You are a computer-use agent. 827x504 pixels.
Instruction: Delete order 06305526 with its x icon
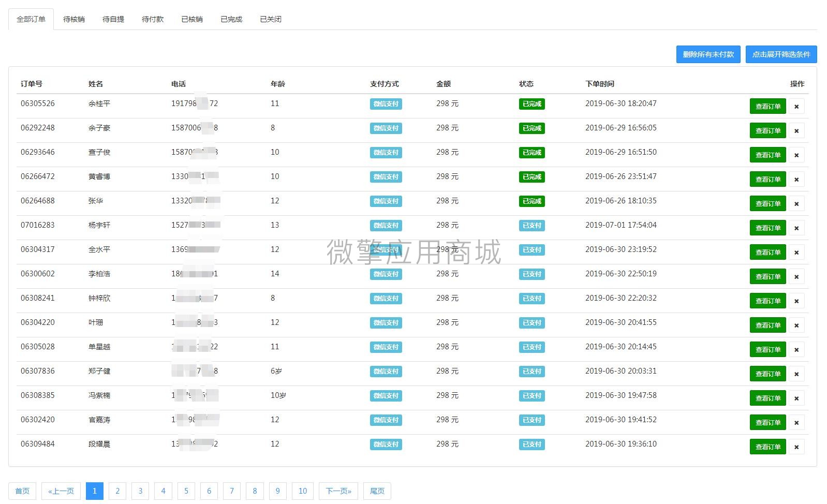point(796,106)
